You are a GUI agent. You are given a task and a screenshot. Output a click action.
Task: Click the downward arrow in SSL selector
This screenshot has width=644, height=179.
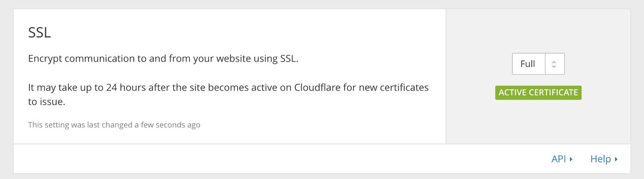554,67
